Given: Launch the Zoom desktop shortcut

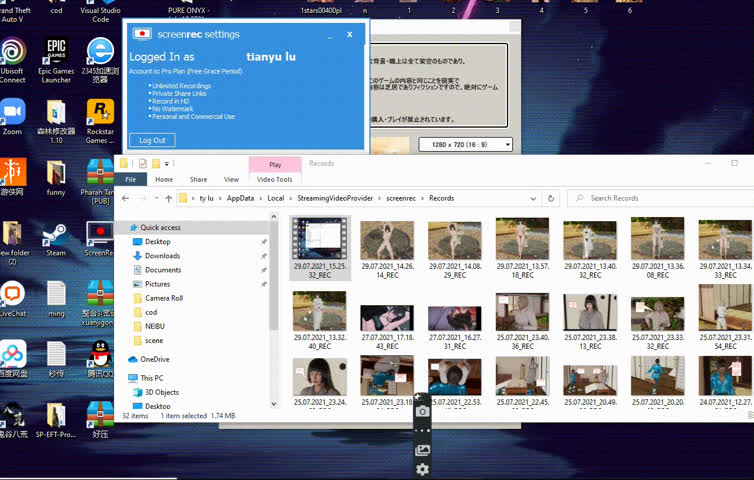Looking at the screenshot, I should coord(13,116).
